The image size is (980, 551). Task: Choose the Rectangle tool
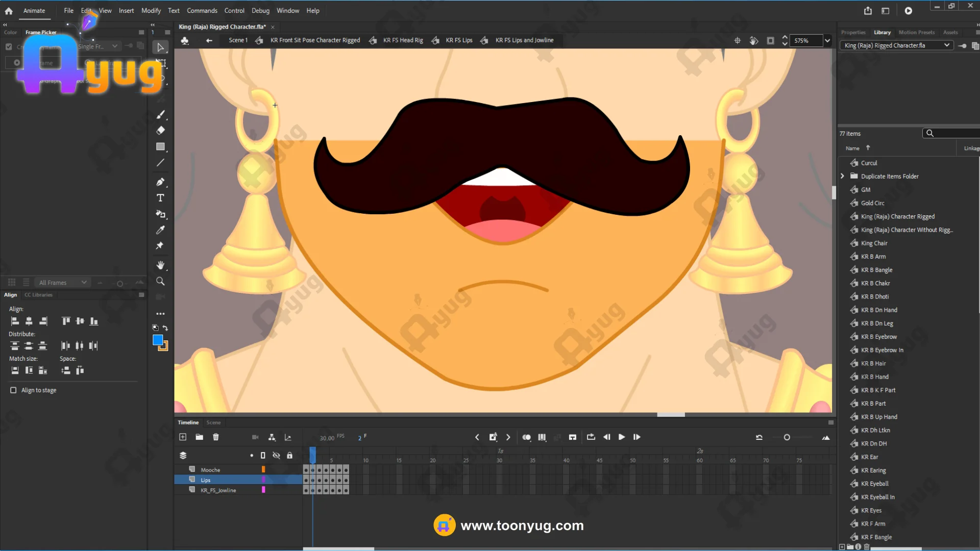click(x=160, y=147)
